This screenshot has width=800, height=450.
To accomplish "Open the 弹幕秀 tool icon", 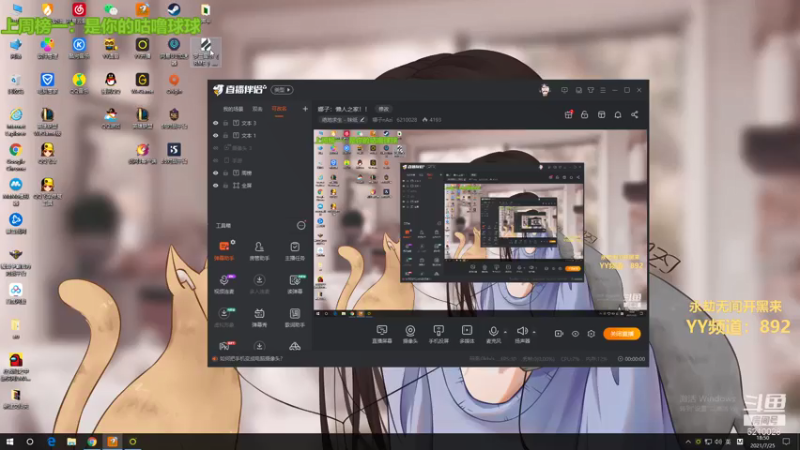I will tap(259, 317).
